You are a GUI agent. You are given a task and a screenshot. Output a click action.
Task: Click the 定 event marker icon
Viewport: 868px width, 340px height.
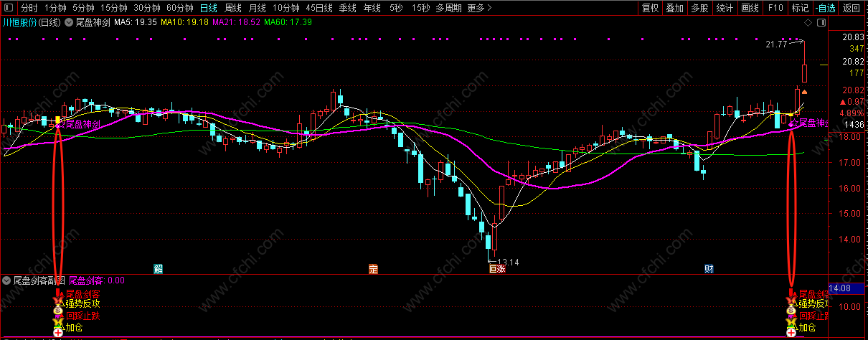tap(372, 269)
